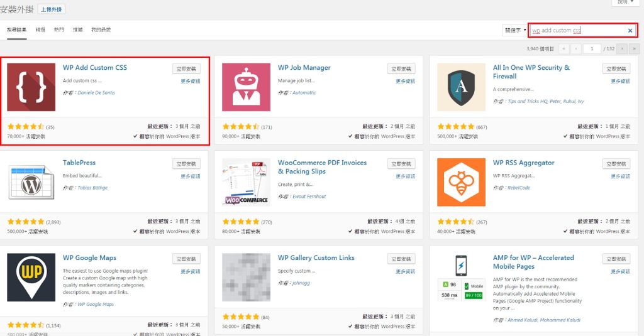Screen dimensions: 644x336
Task: Open the WP Add Custom CSS title link
Action: (x=95, y=68)
